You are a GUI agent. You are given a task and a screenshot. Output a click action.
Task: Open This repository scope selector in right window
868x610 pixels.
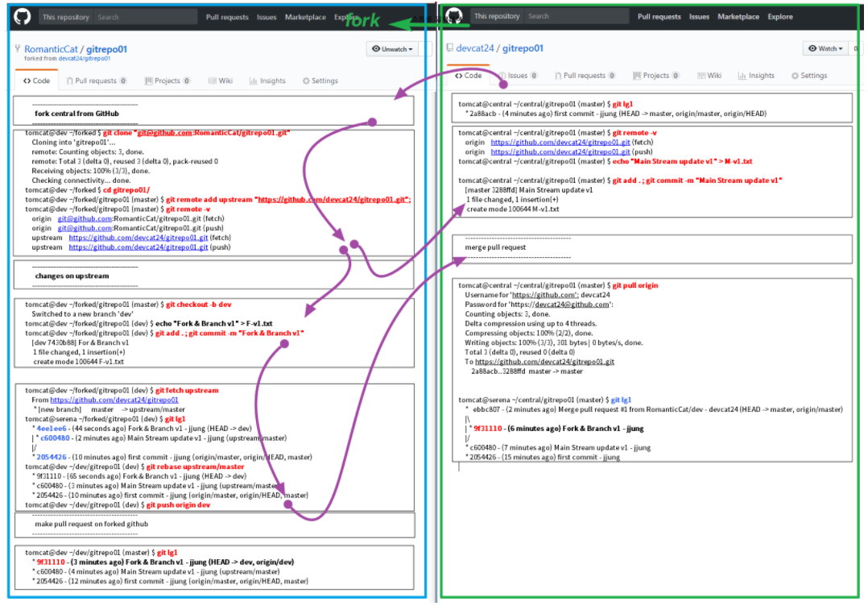point(497,16)
